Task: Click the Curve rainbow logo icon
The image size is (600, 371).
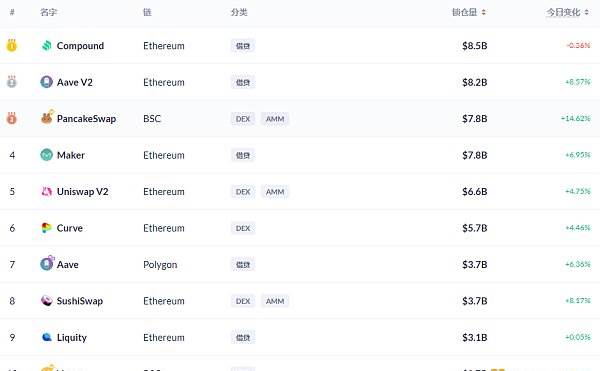Action: (47, 228)
